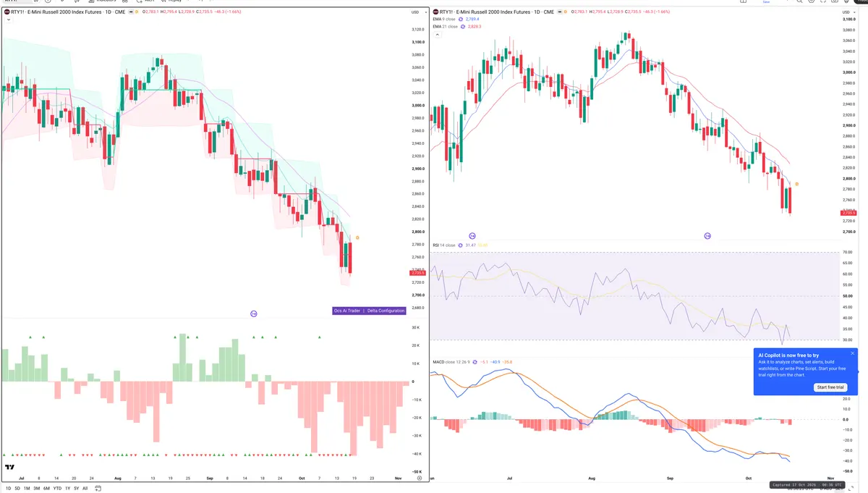Image resolution: width=868 pixels, height=493 pixels.
Task: Open left chart scale settings gear
Action: 419,479
